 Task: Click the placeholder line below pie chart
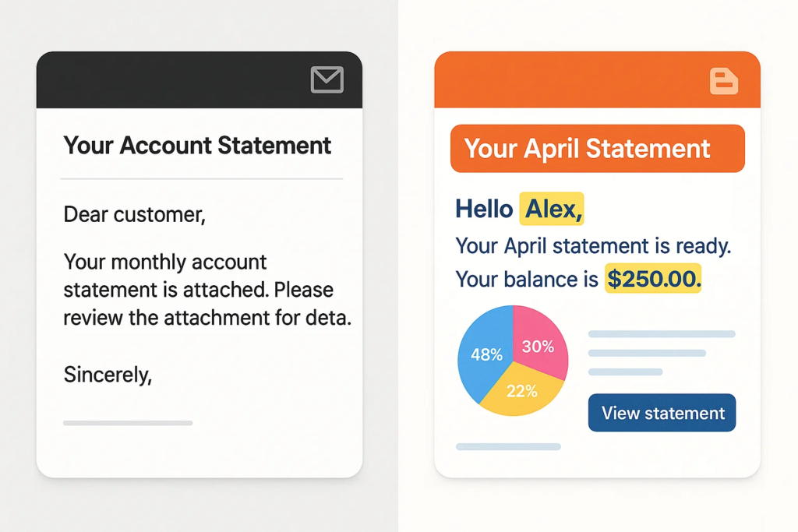click(508, 447)
